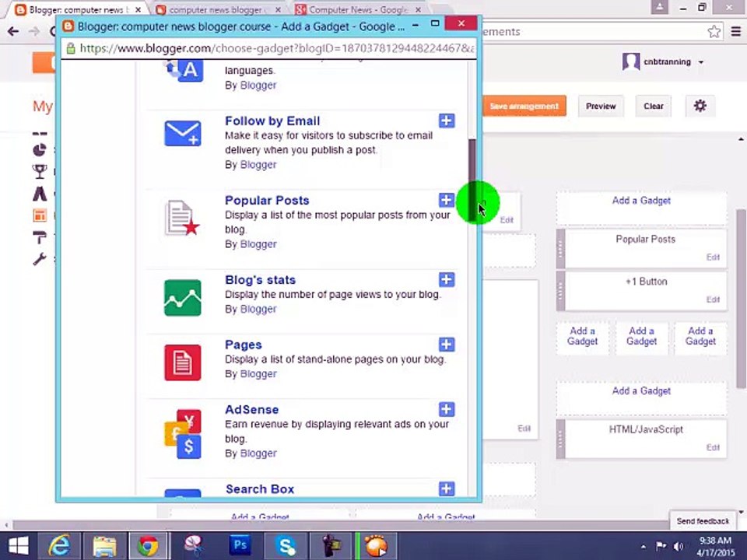Viewport: 747px width, 560px height.
Task: Click the popup gadget list scrollbar thumb
Action: [x=472, y=180]
